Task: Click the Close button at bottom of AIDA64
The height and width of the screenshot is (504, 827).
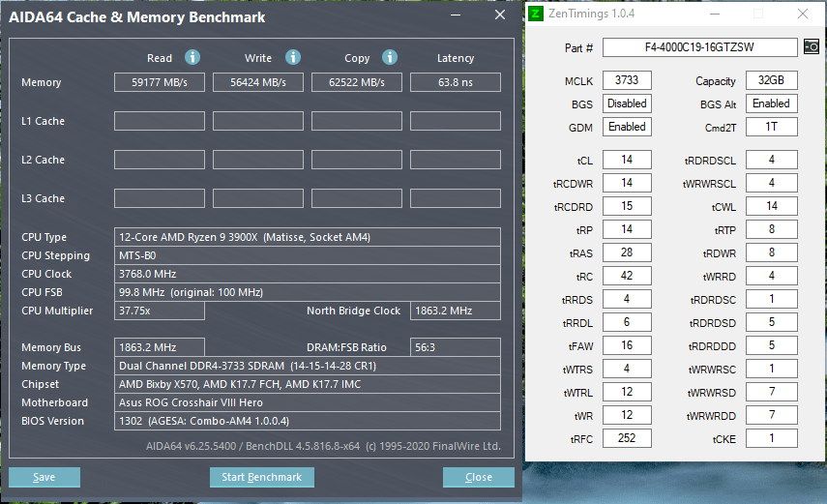Action: pos(479,477)
